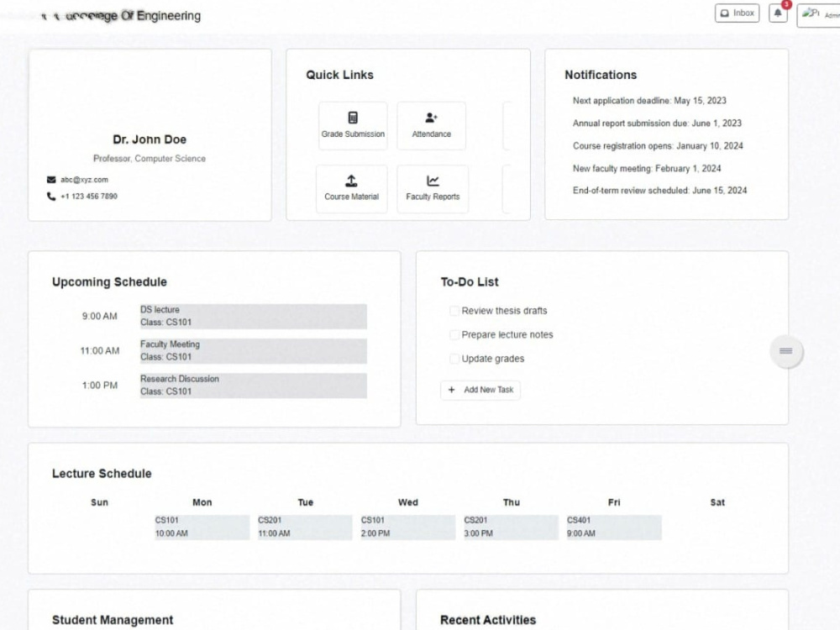The image size is (840, 630).
Task: Click the Sun column header
Action: (100, 502)
